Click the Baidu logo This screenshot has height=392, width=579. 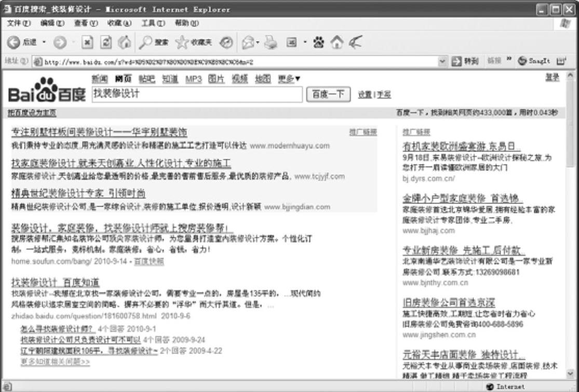pyautogui.click(x=47, y=90)
